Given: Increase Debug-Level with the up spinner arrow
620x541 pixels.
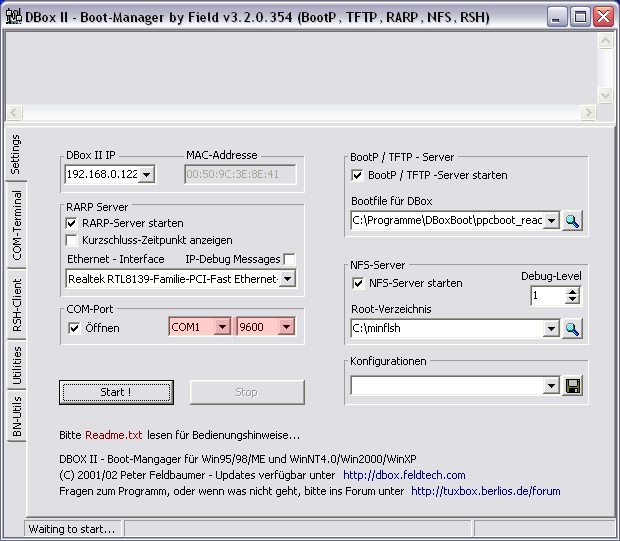Looking at the screenshot, I should click(572, 292).
